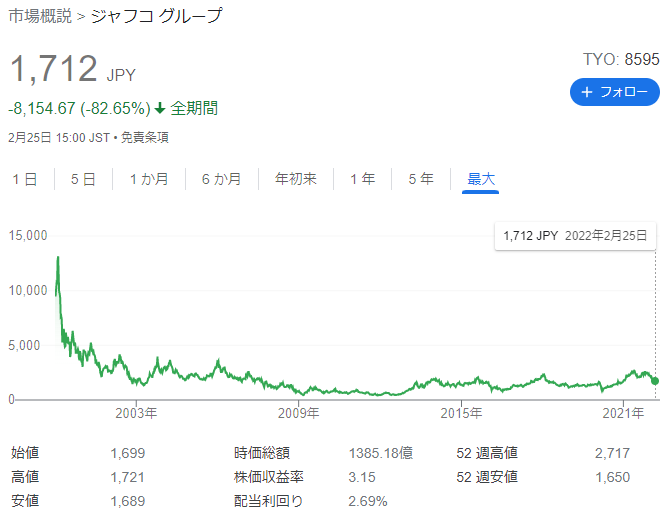This screenshot has width=670, height=521.
Task: Click the 52 週高値 label
Action: pyautogui.click(x=487, y=453)
